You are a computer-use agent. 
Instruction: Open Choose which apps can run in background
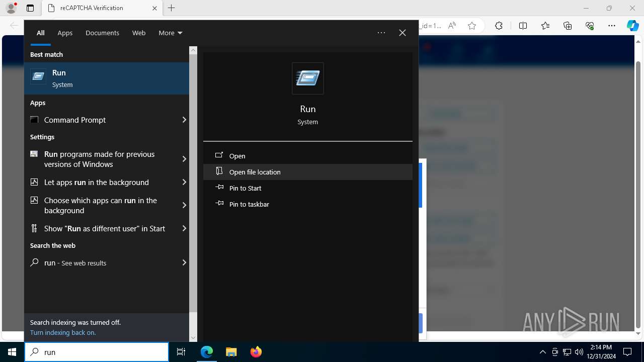[x=101, y=205]
